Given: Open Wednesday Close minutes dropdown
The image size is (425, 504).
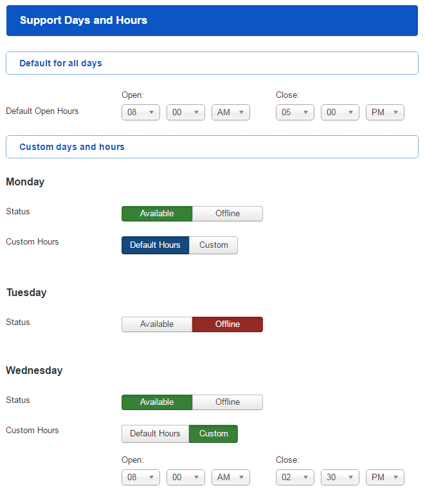Looking at the screenshot, I should 340,478.
